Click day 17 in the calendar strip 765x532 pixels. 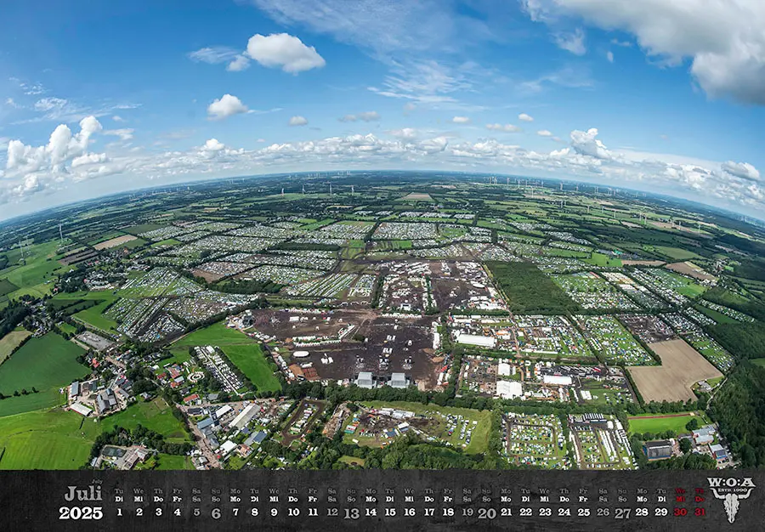click(x=429, y=512)
